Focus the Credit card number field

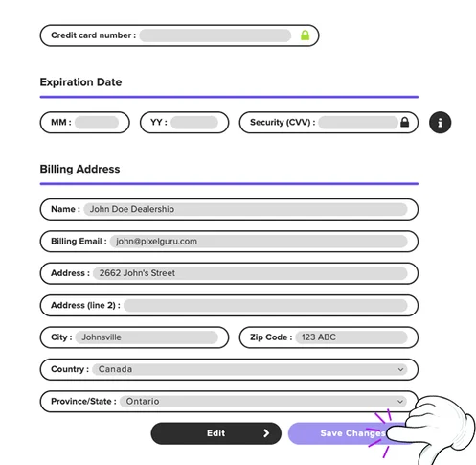coord(215,35)
